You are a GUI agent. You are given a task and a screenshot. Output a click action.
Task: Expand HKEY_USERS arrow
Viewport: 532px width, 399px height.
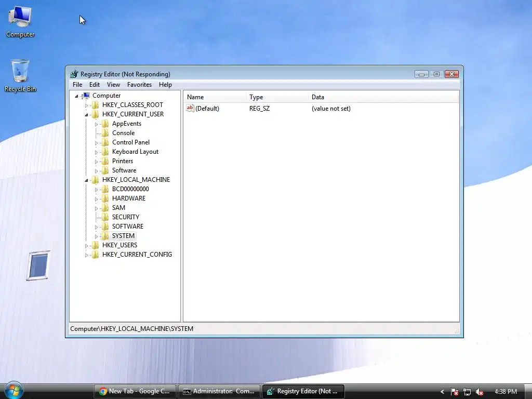86,246
